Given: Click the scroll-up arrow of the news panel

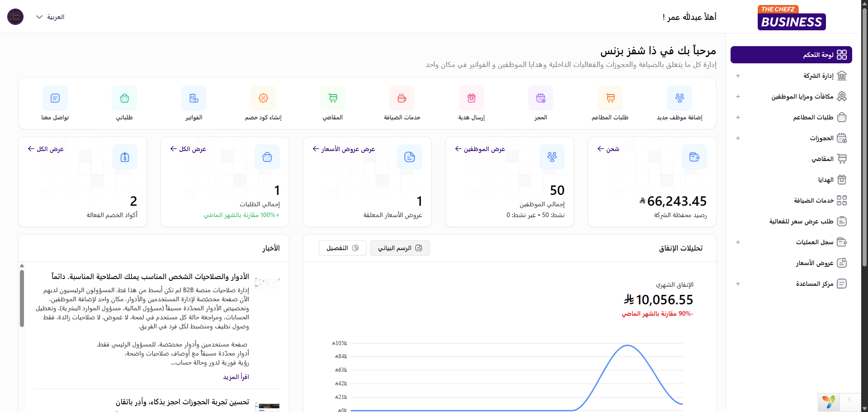Looking at the screenshot, I should click(x=22, y=266).
